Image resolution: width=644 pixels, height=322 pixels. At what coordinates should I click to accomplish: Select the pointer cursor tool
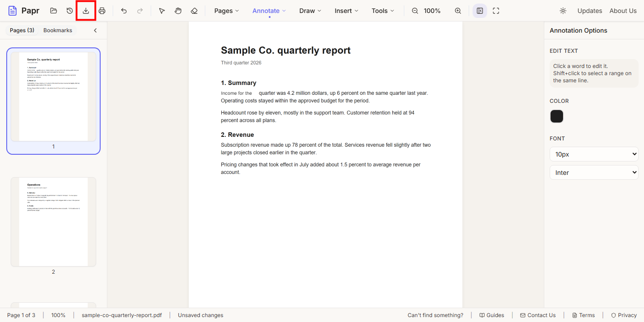162,11
